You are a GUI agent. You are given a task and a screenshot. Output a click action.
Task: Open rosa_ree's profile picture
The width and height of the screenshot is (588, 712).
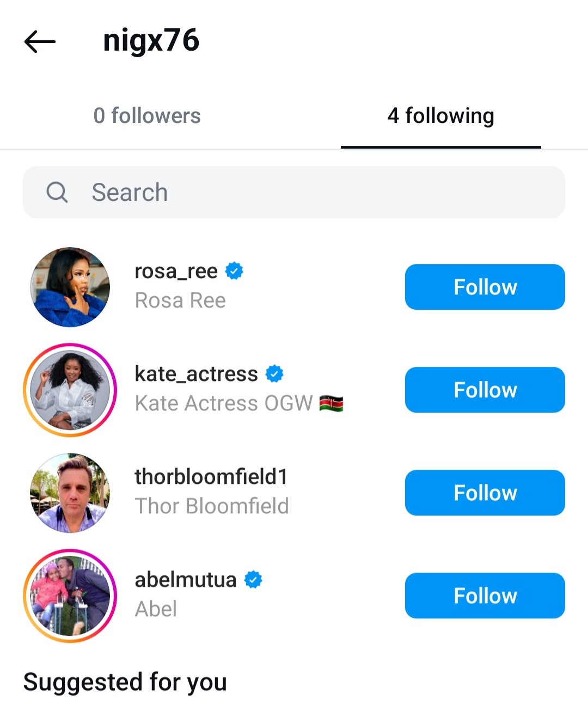(70, 287)
